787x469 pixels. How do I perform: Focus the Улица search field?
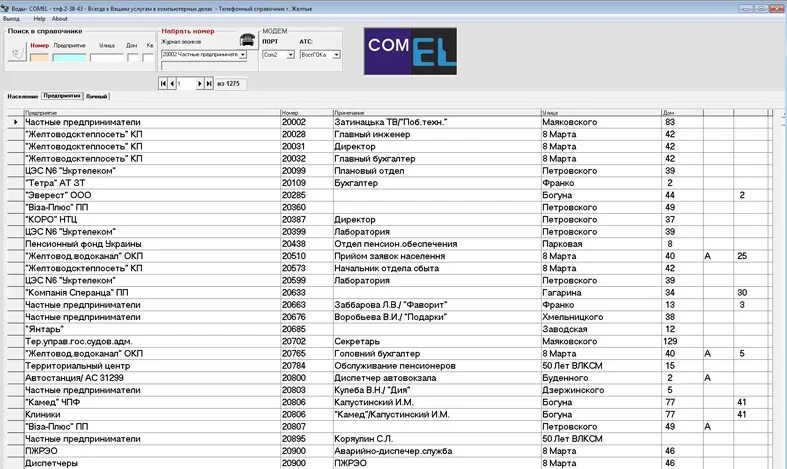106,58
